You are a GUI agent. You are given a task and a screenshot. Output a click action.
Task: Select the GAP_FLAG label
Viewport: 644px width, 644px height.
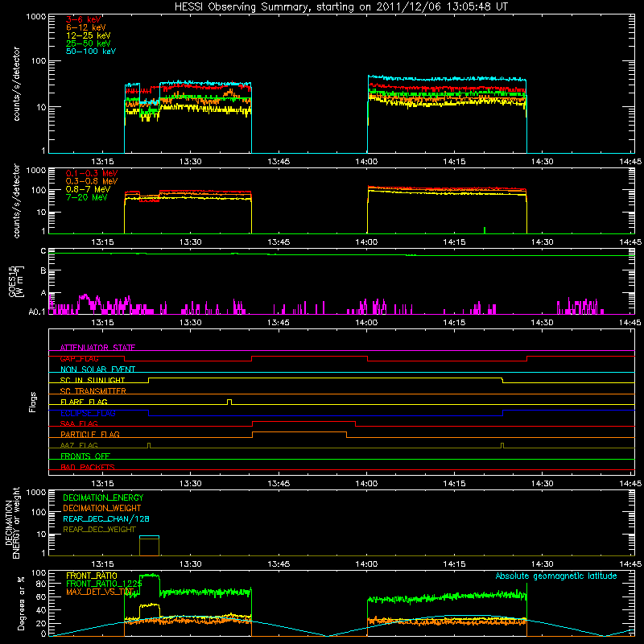click(x=80, y=358)
